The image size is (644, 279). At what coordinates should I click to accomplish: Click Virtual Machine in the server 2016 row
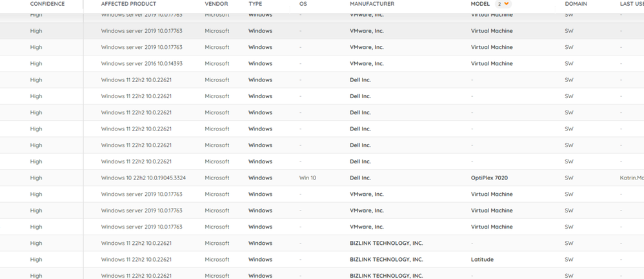492,63
